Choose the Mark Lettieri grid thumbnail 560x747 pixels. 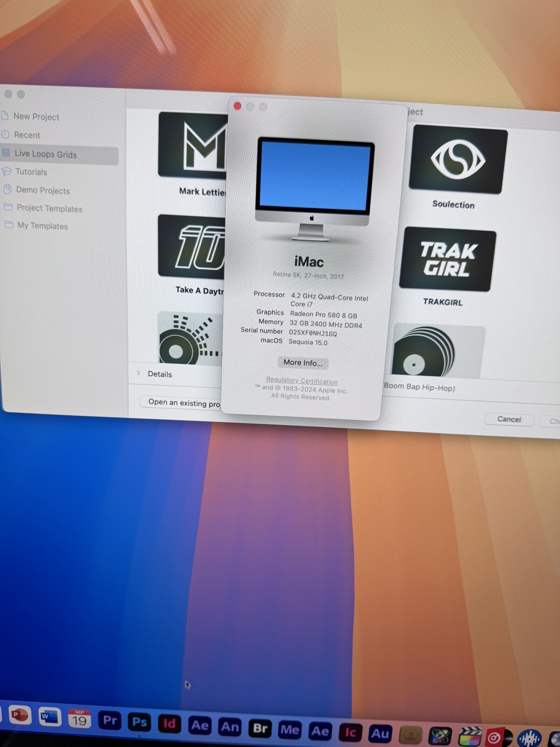[193, 145]
